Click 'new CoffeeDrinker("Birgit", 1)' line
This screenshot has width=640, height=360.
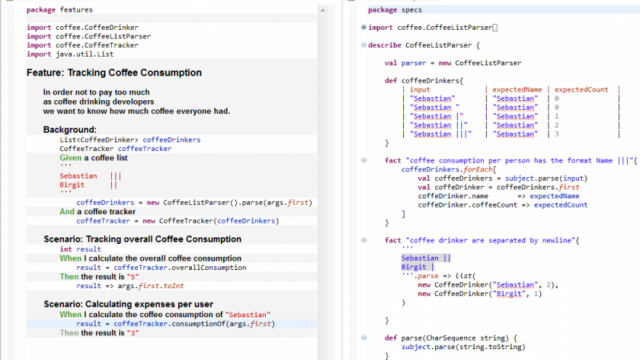(480, 294)
